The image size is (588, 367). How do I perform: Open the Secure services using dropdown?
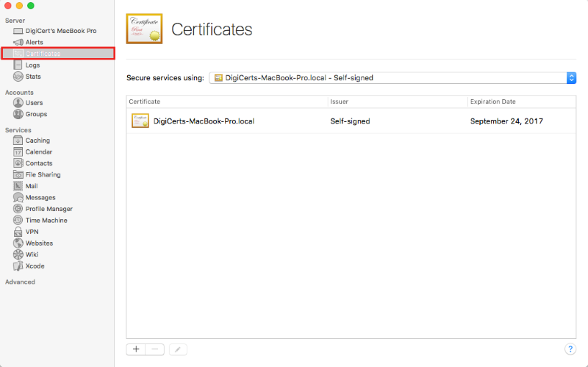pos(392,78)
